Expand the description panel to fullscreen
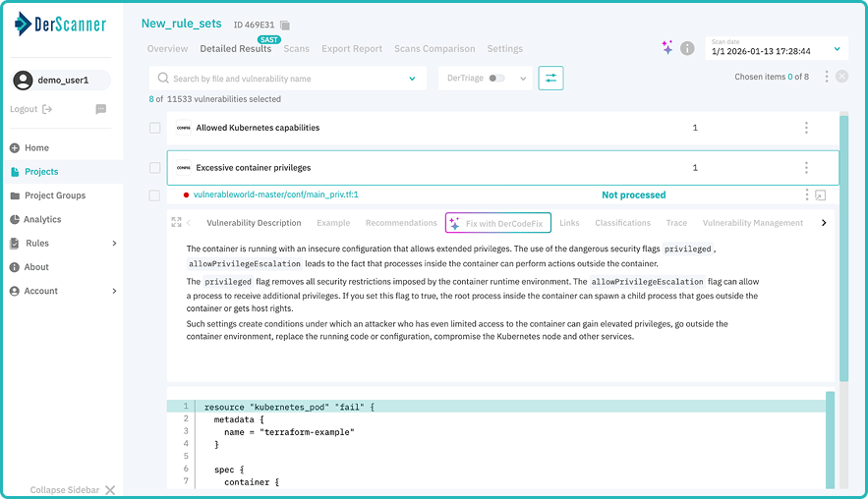The image size is (868, 499). tap(177, 222)
